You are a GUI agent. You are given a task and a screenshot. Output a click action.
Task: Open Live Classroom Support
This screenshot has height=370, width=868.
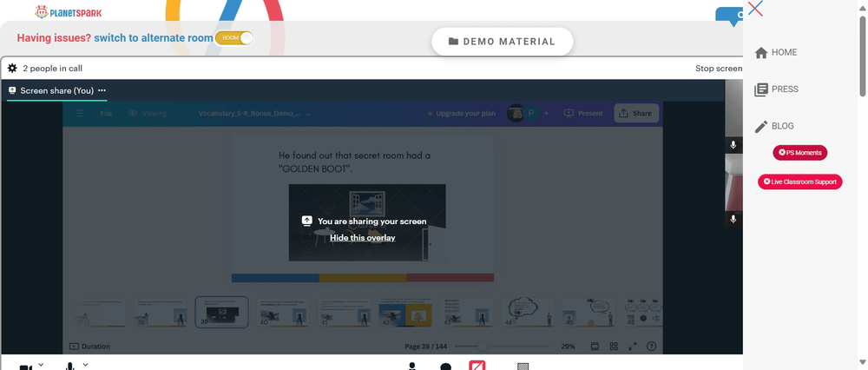point(800,182)
